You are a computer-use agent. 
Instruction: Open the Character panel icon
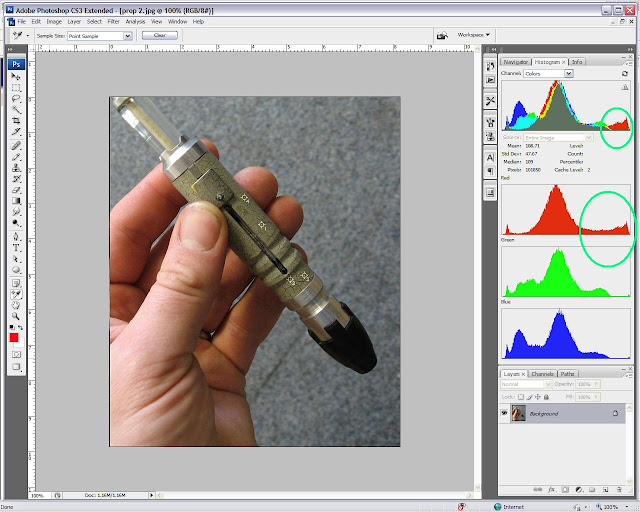490,157
